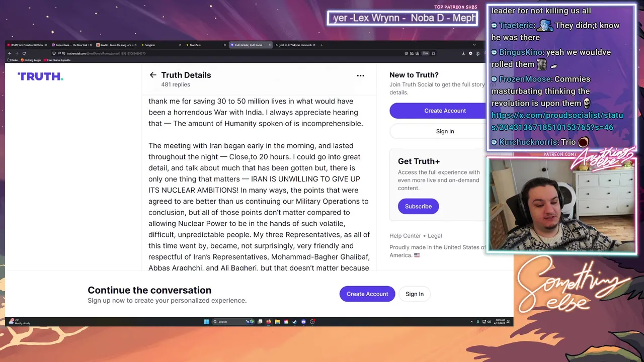Close the Truth Details browser tab

point(269,45)
